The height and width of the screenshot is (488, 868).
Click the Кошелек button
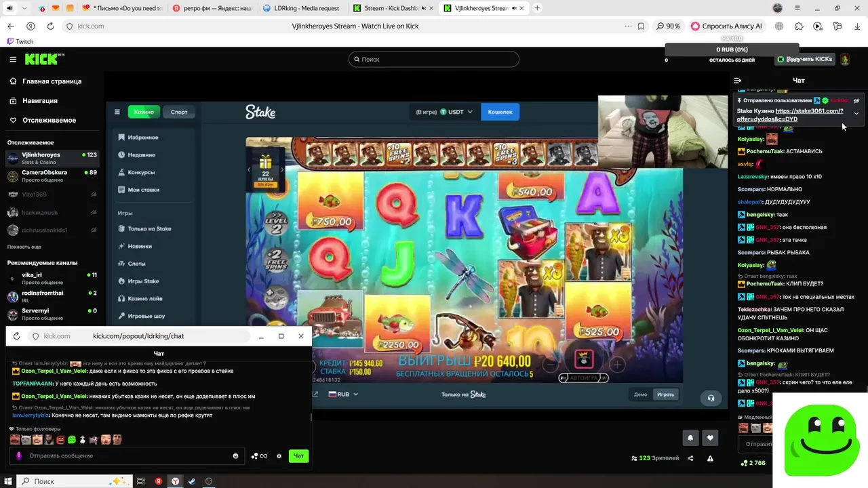500,112
